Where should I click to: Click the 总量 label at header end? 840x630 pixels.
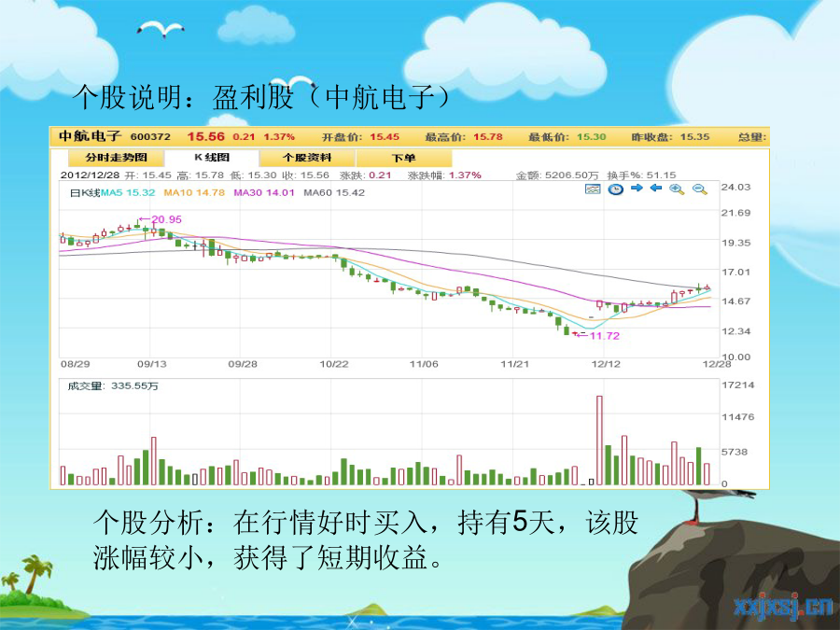click(750, 137)
